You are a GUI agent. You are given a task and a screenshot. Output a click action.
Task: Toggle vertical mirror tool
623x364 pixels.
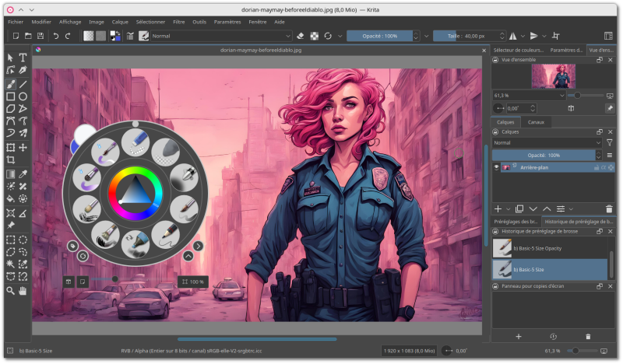(534, 36)
